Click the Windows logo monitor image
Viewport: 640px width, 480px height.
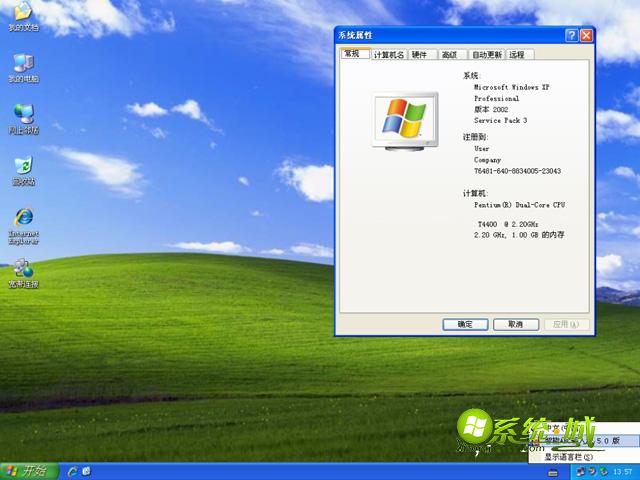pos(405,121)
